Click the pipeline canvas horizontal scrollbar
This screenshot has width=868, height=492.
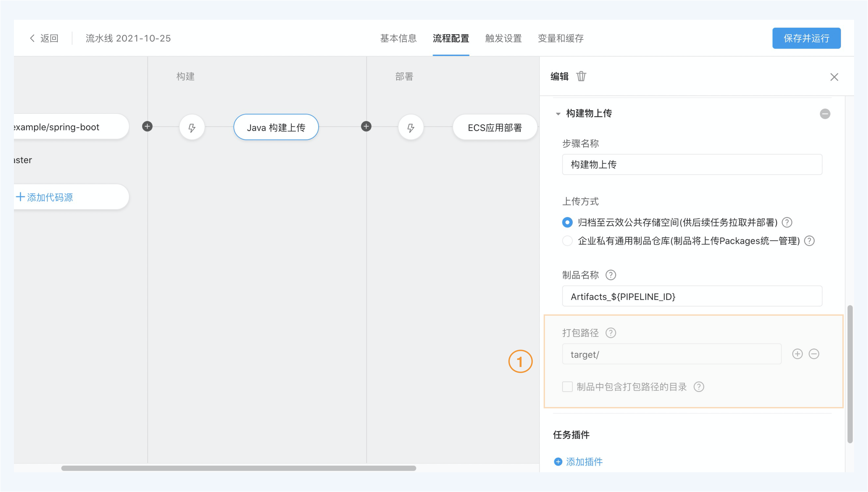click(239, 468)
